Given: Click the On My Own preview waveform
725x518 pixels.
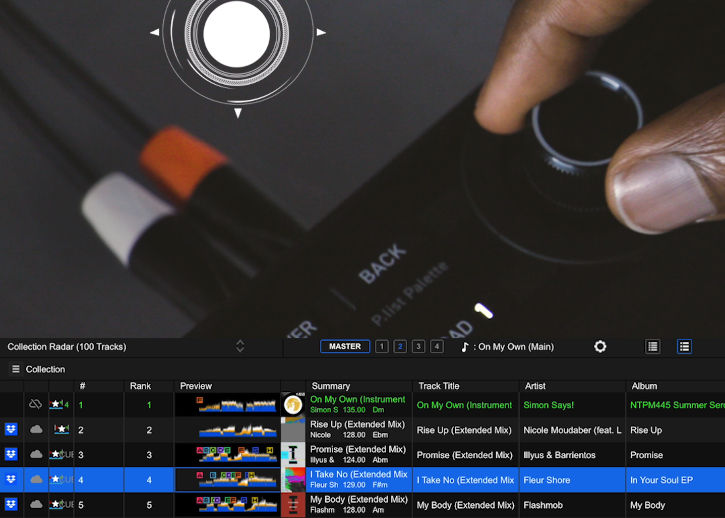Looking at the screenshot, I should [x=227, y=405].
